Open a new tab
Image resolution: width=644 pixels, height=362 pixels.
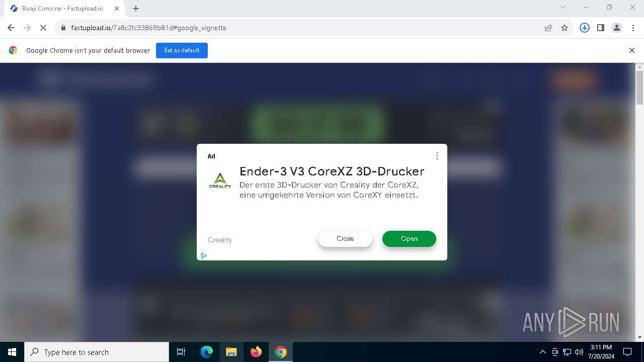click(136, 9)
